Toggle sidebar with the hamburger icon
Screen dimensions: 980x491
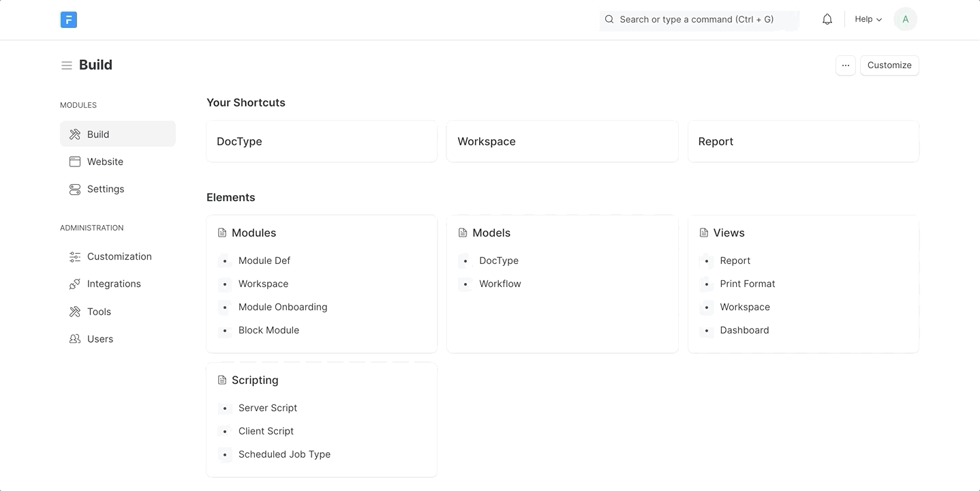[x=67, y=65]
